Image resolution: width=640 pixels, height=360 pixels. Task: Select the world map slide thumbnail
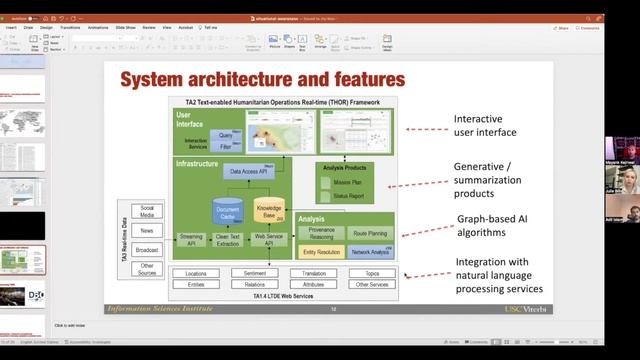tap(22, 123)
